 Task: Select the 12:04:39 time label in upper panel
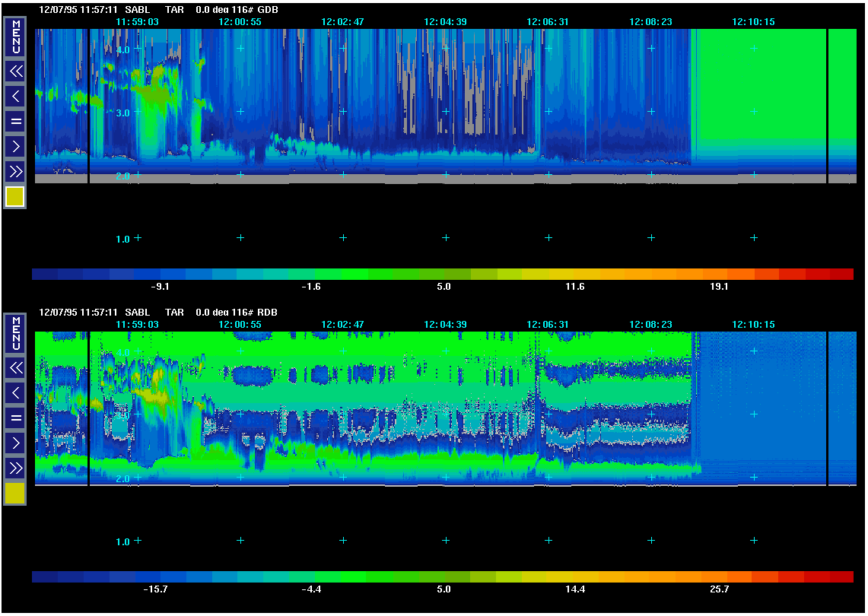[446, 22]
